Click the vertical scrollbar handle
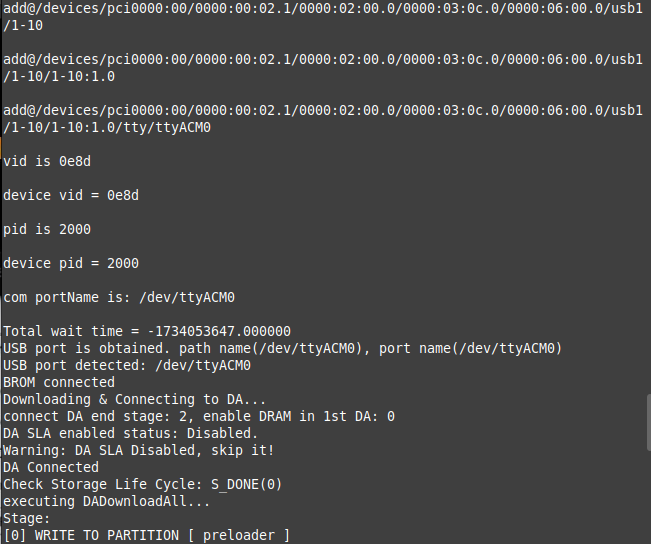This screenshot has width=651, height=544. (x=649, y=423)
